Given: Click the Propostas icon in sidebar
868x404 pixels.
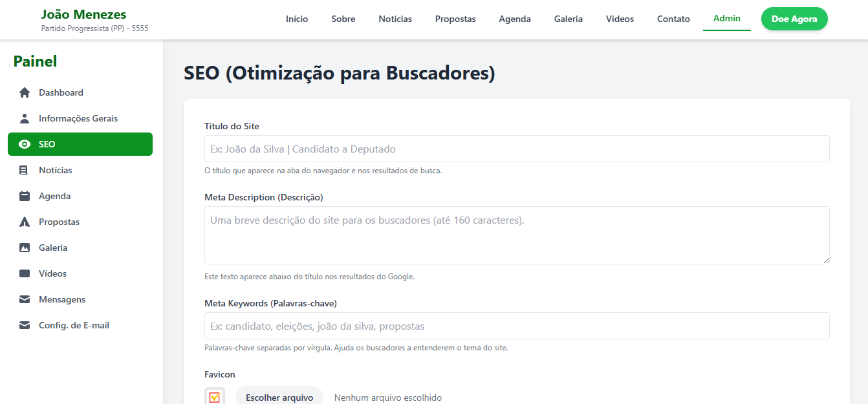Looking at the screenshot, I should 25,222.
